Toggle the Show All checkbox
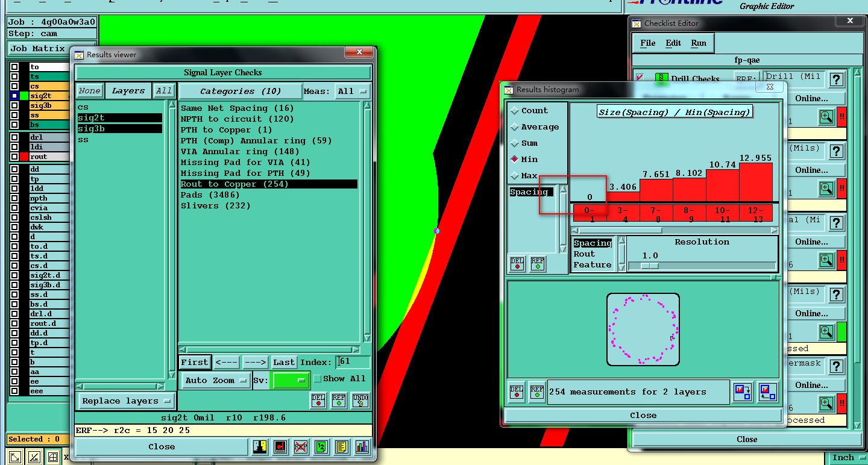868x465 pixels. pyautogui.click(x=318, y=379)
